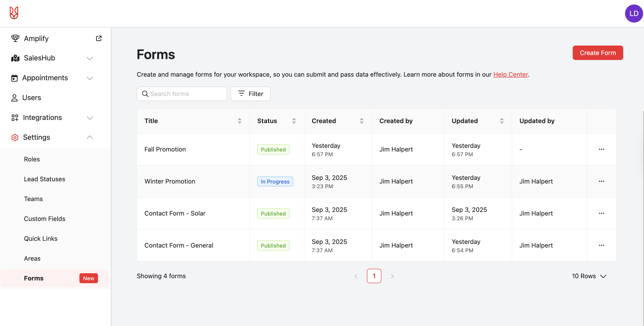644x326 pixels.
Task: Click the Users person icon
Action: coord(14,98)
